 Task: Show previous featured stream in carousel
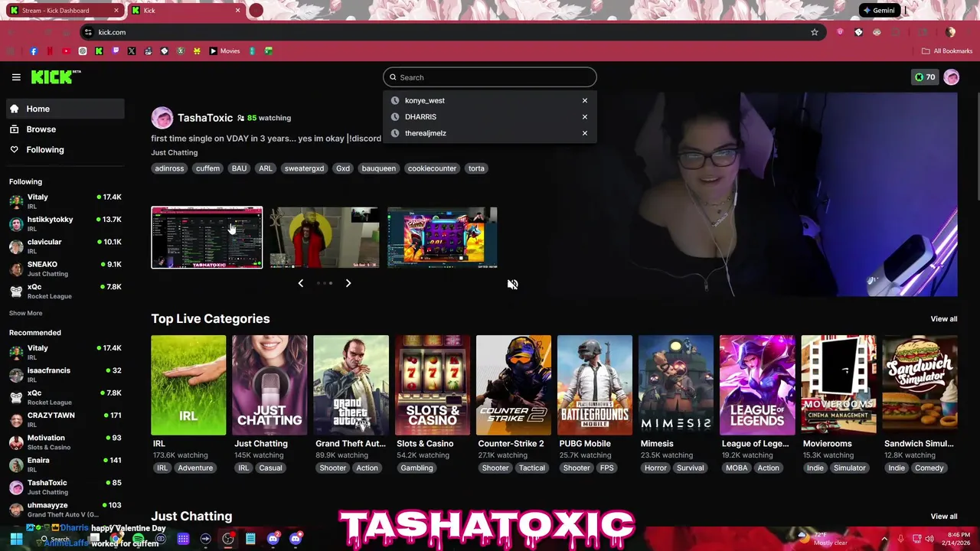click(x=301, y=283)
